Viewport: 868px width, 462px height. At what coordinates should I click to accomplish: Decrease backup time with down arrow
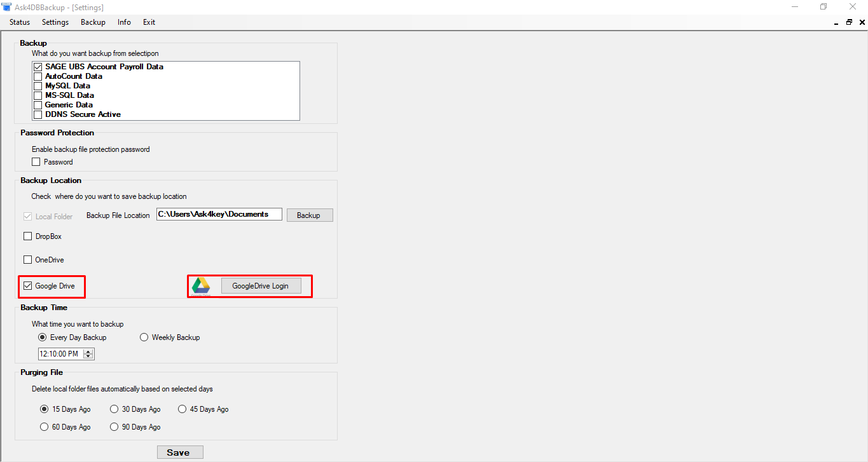[88, 357]
